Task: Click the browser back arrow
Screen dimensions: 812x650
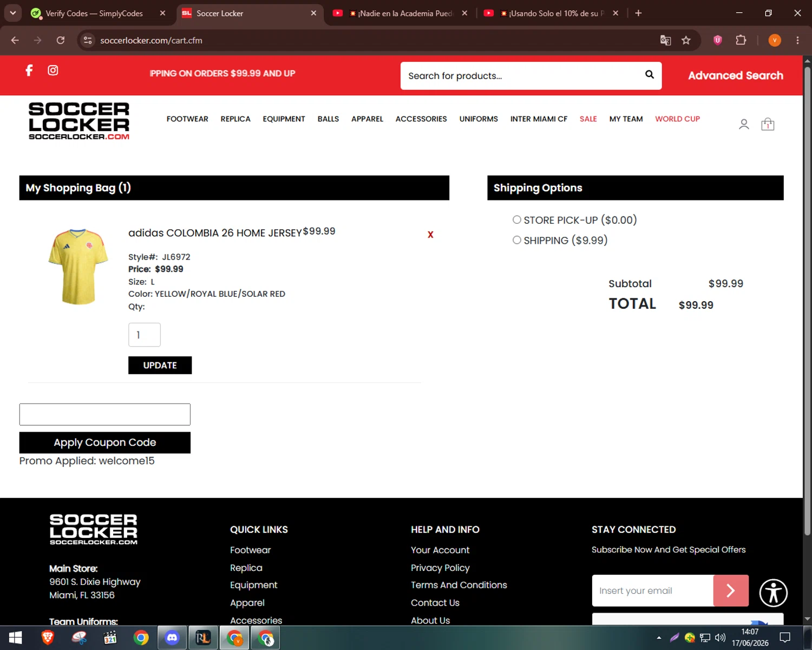Action: point(15,40)
